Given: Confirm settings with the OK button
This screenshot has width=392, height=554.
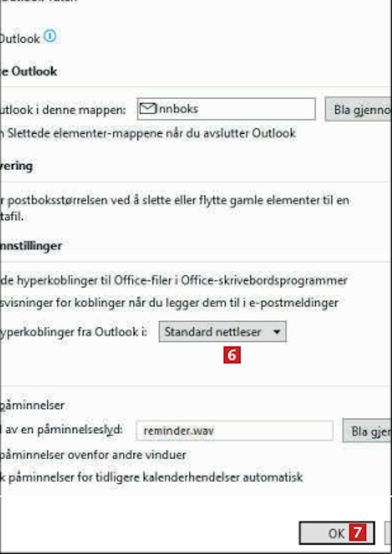Looking at the screenshot, I should pos(337,533).
